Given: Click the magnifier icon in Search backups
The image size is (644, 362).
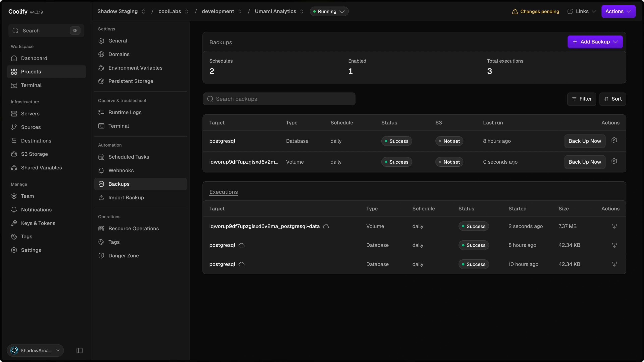Looking at the screenshot, I should pyautogui.click(x=210, y=99).
